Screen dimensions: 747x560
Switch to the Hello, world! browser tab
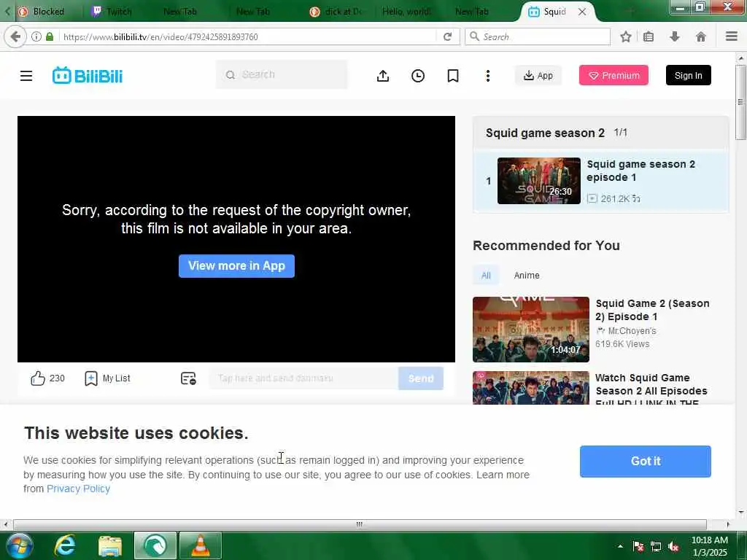(406, 12)
